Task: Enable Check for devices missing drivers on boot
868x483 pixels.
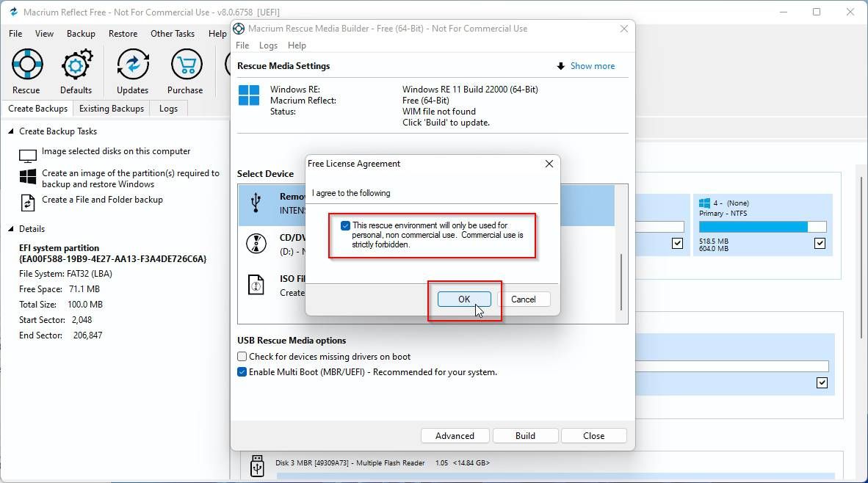Action: click(x=242, y=356)
